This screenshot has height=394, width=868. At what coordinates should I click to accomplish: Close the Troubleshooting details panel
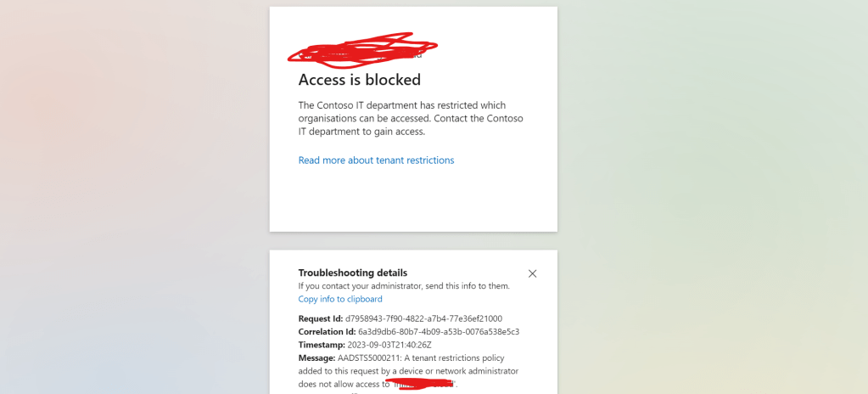[532, 273]
